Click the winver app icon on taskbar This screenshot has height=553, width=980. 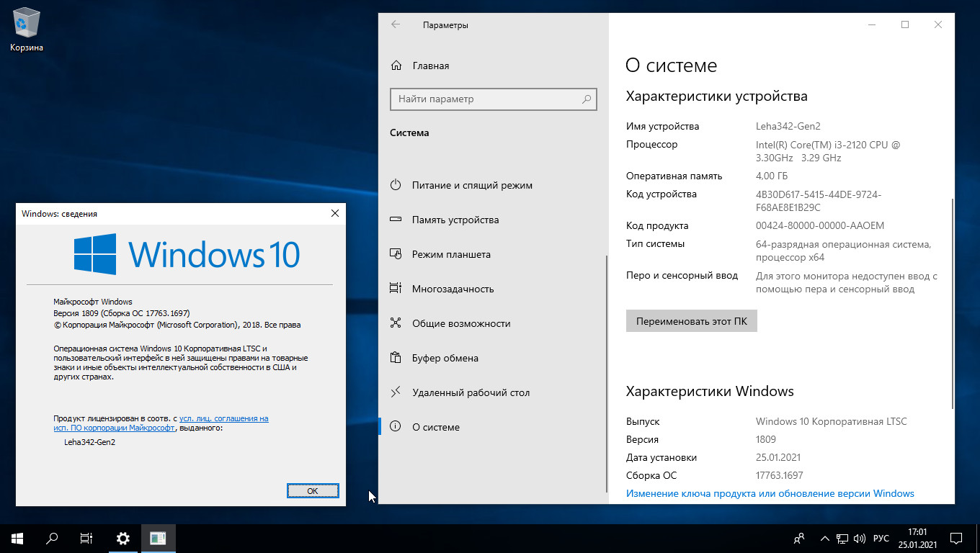[158, 538]
